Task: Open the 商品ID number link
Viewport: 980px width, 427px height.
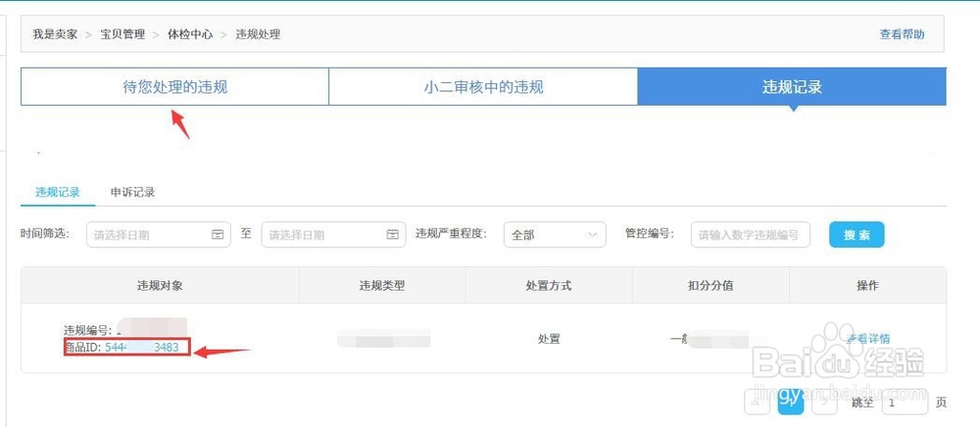Action: point(142,348)
